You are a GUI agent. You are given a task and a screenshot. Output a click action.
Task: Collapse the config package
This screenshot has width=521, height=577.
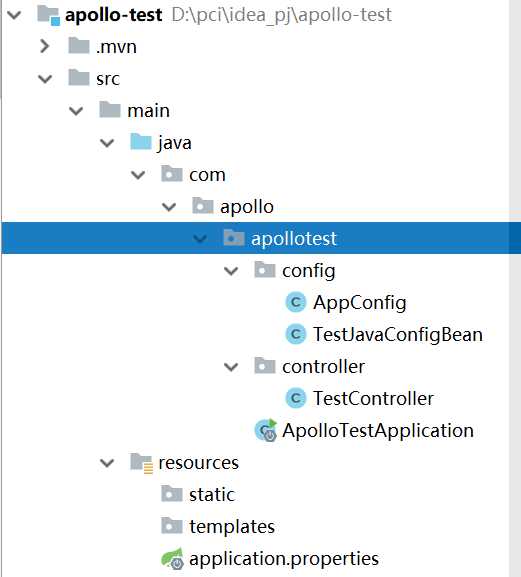pos(231,271)
